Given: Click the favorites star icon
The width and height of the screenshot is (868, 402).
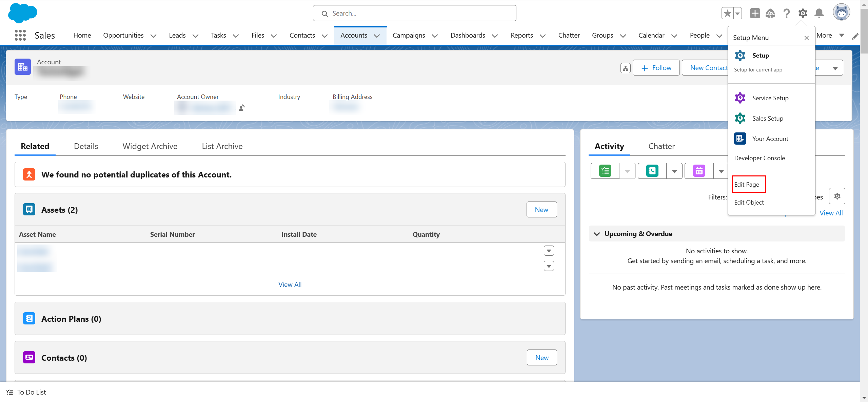Looking at the screenshot, I should [727, 13].
